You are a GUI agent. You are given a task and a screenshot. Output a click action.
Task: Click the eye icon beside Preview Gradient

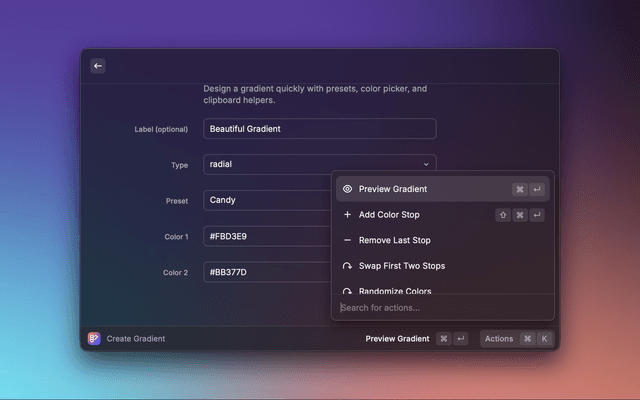347,189
